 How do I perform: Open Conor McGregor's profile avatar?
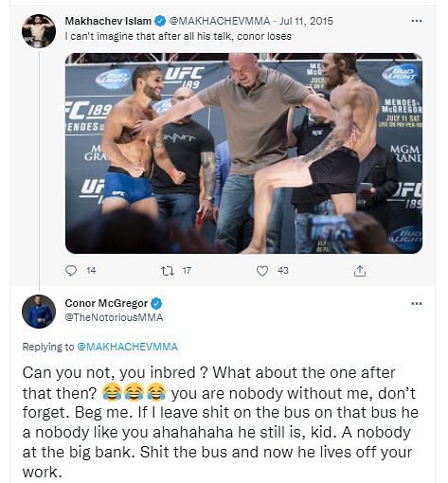pyautogui.click(x=39, y=312)
